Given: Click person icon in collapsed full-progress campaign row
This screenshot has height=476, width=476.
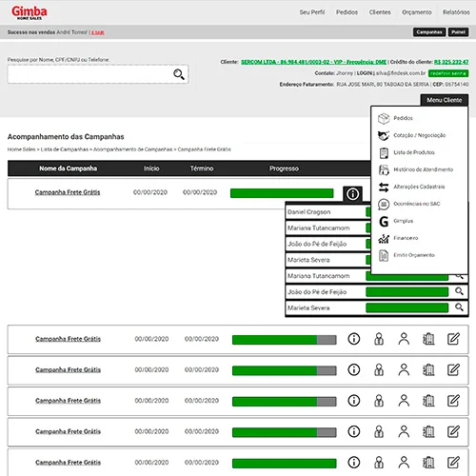Looking at the screenshot, I should tap(404, 463).
